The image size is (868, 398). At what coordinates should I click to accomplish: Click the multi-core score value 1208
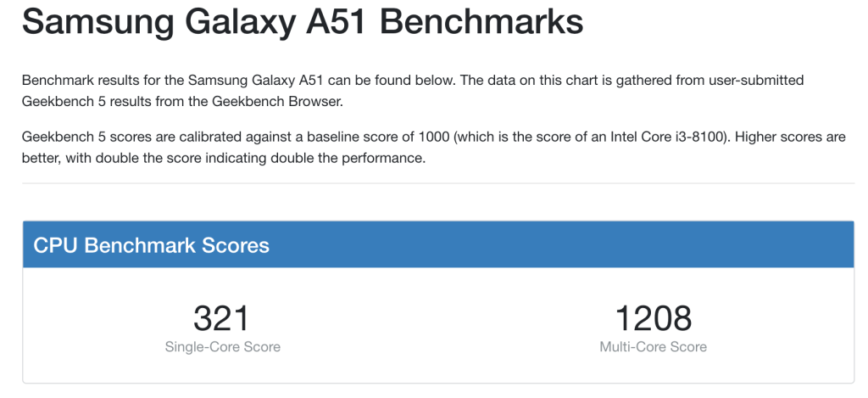[x=654, y=318]
